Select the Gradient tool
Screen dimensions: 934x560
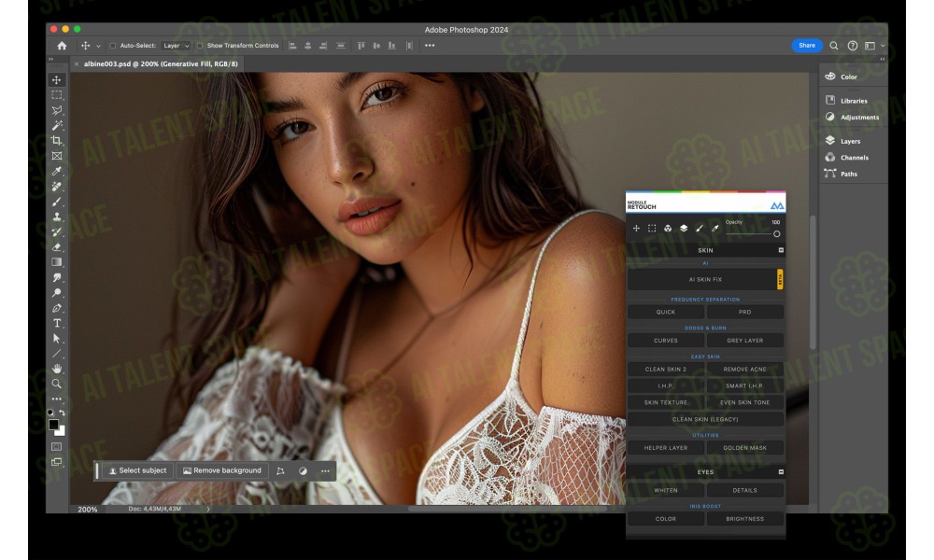(x=57, y=262)
